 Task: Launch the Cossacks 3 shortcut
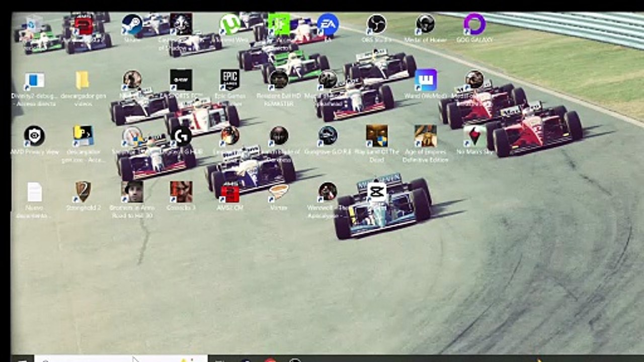pyautogui.click(x=181, y=192)
